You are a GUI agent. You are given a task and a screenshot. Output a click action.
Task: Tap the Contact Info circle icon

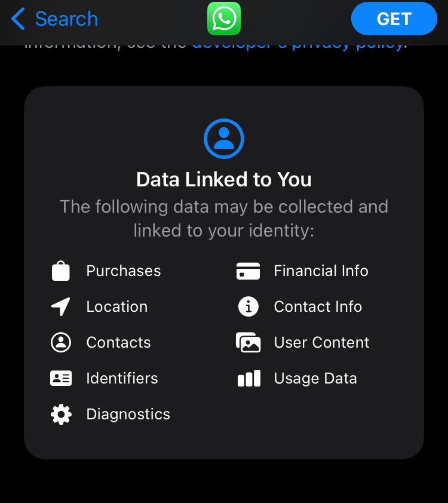tap(248, 307)
